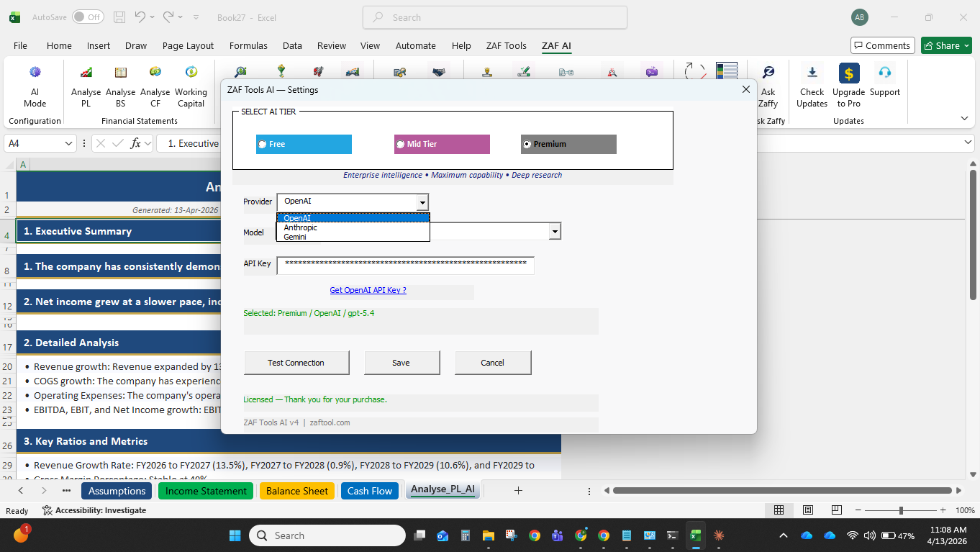Image resolution: width=980 pixels, height=552 pixels.
Task: Switch to Income Statement sheet tab
Action: coord(206,491)
